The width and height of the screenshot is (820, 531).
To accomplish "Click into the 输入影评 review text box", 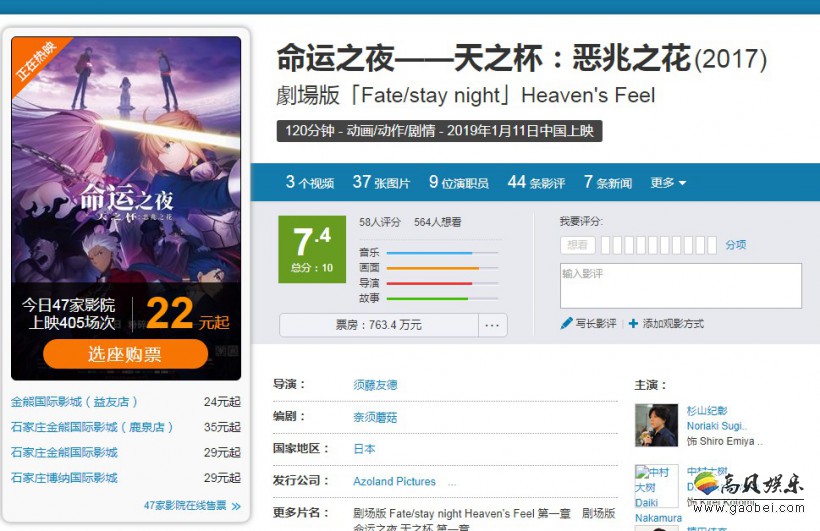I will pyautogui.click(x=680, y=286).
